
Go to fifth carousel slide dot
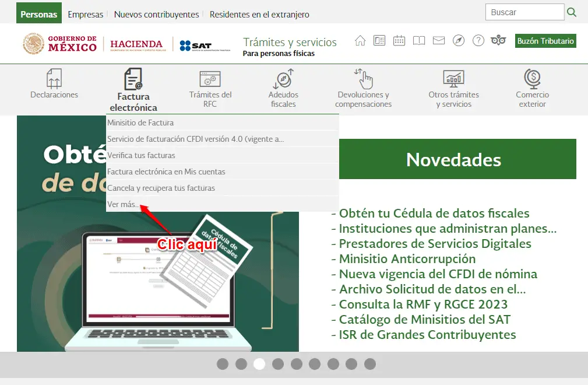coord(296,364)
